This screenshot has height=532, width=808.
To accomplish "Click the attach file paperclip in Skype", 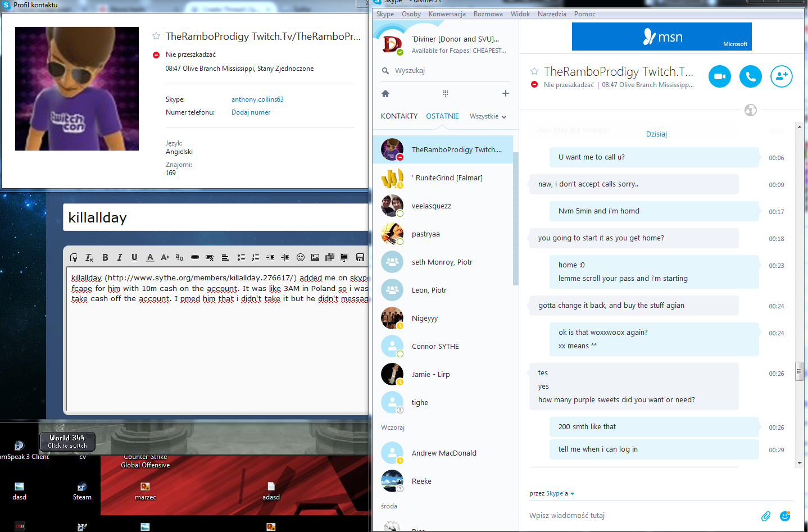I will (766, 516).
